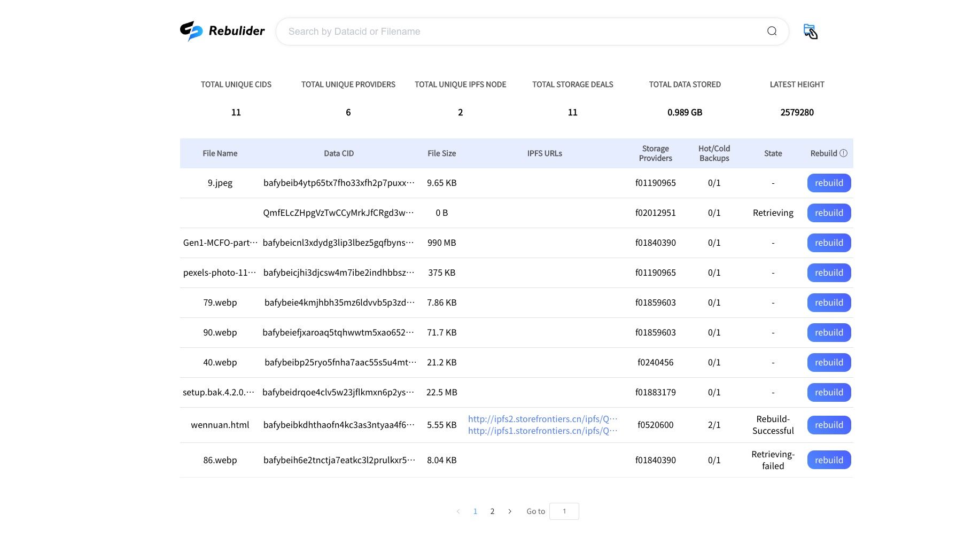The height and width of the screenshot is (553, 980).
Task: Click the Storage Providers column header
Action: click(x=655, y=153)
